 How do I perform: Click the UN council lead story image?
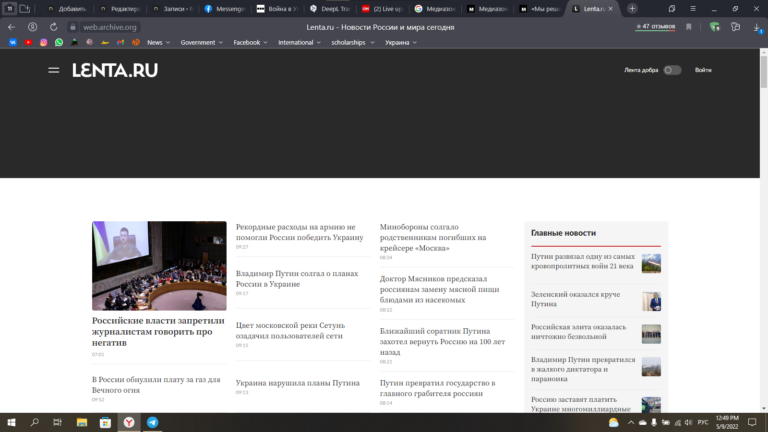tap(159, 265)
